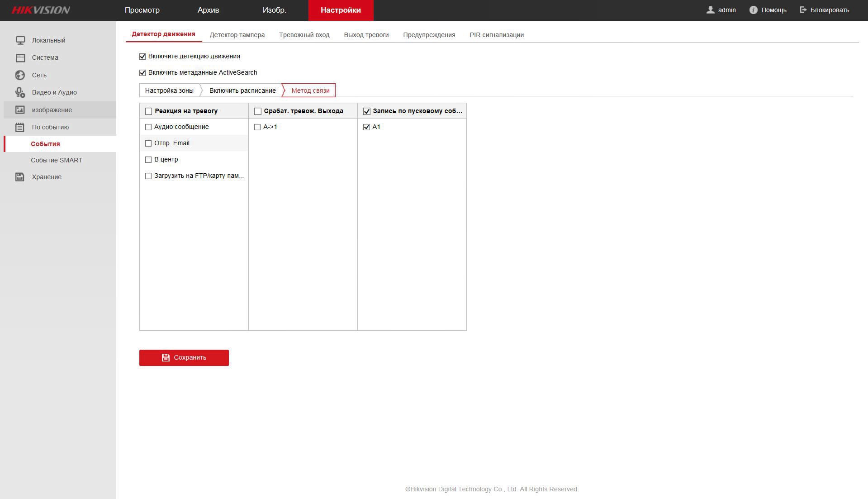Click the image picture icon in sidebar

point(20,110)
